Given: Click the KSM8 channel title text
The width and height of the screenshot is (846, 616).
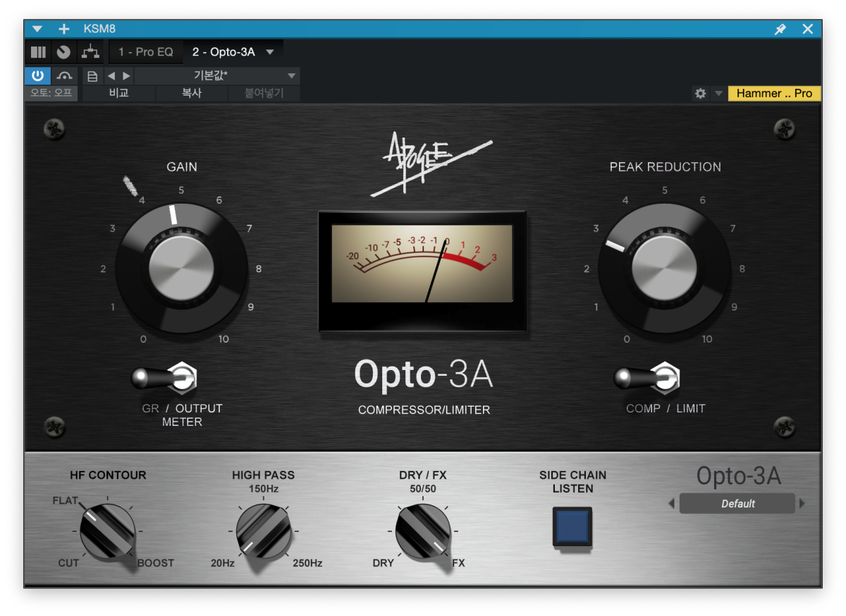Looking at the screenshot, I should coord(99,29).
